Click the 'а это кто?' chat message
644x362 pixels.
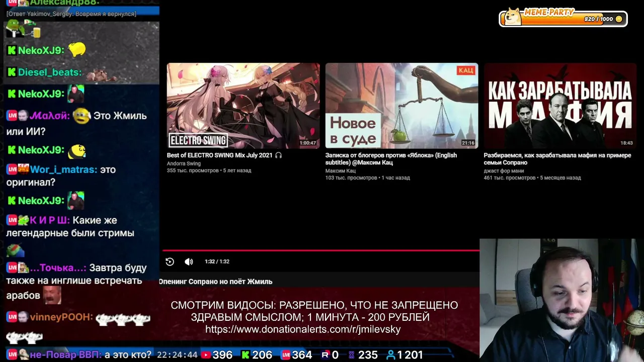(128, 355)
